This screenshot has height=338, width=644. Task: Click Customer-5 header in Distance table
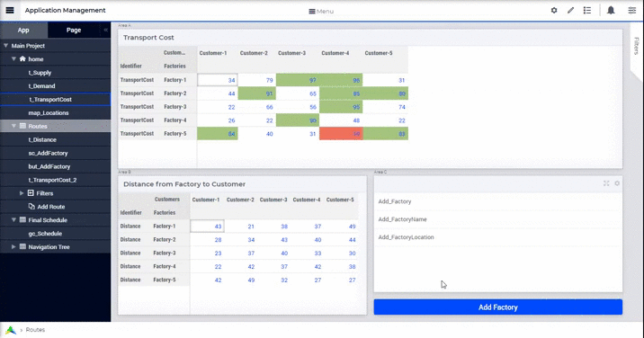[340, 200]
